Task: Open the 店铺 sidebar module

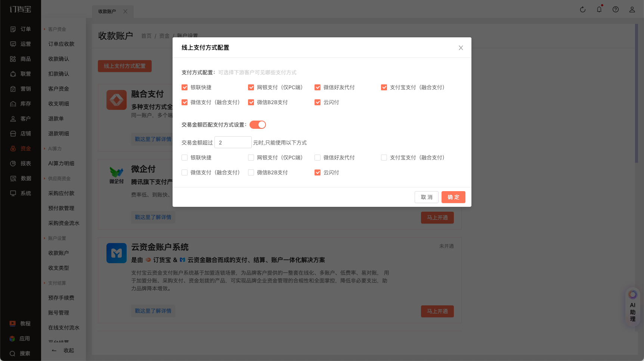Action: 21,134
